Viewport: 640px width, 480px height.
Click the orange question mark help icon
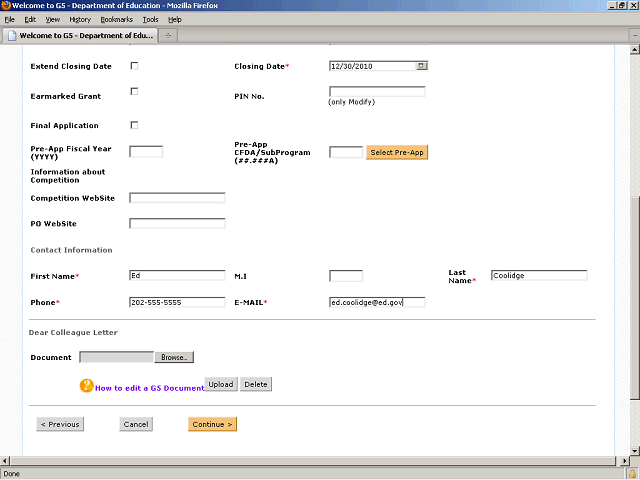[86, 385]
